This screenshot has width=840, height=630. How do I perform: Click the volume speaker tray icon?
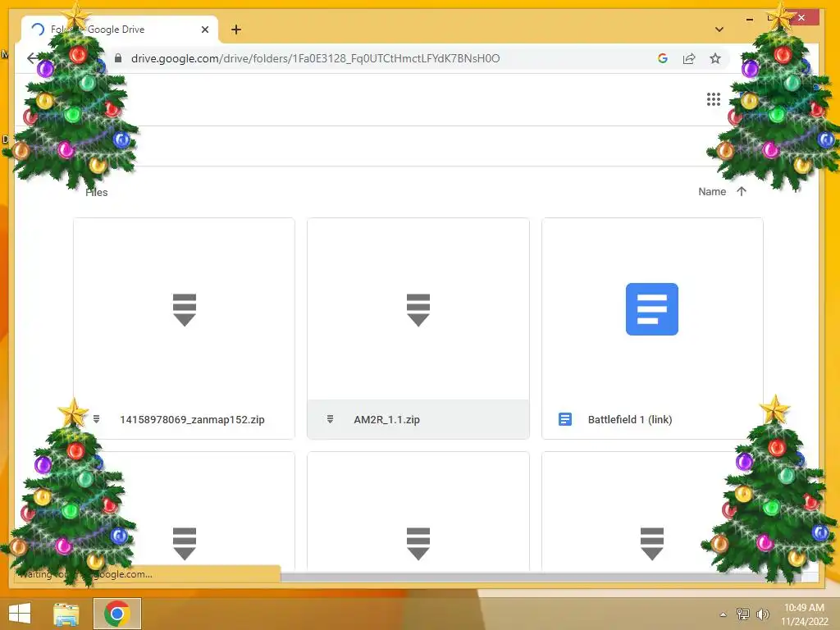point(762,614)
